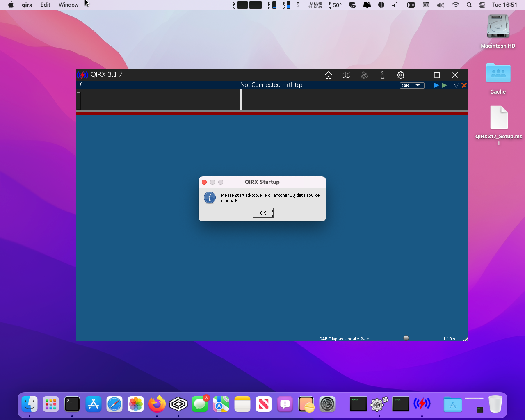Open the Trash in the Dock
The height and width of the screenshot is (420, 525).
click(x=495, y=404)
